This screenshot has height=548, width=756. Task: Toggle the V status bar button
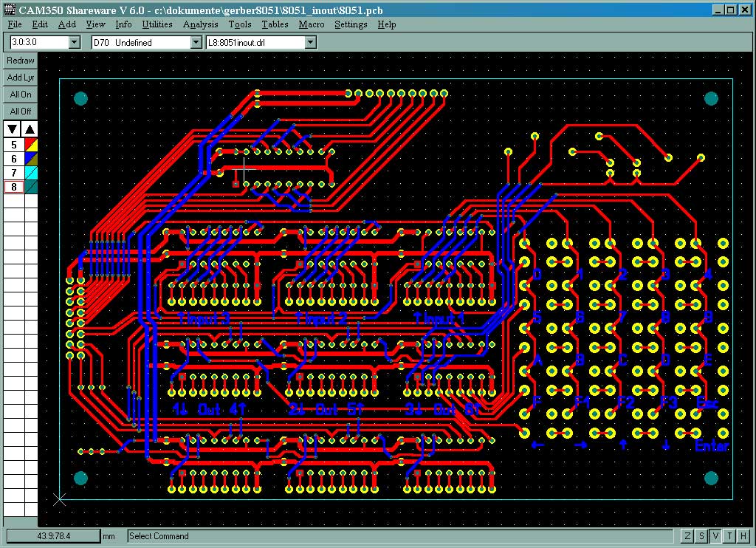pyautogui.click(x=715, y=535)
